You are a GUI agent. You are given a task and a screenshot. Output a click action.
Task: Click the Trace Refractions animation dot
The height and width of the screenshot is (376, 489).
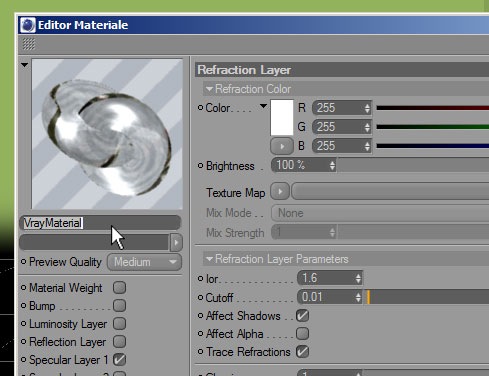tap(200, 351)
